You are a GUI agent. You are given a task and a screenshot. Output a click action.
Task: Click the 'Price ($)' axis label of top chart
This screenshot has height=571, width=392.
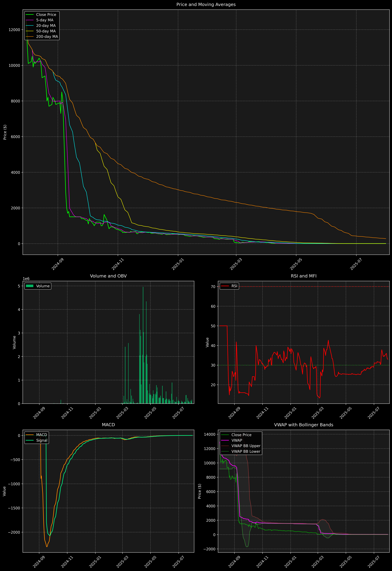(x=5, y=132)
